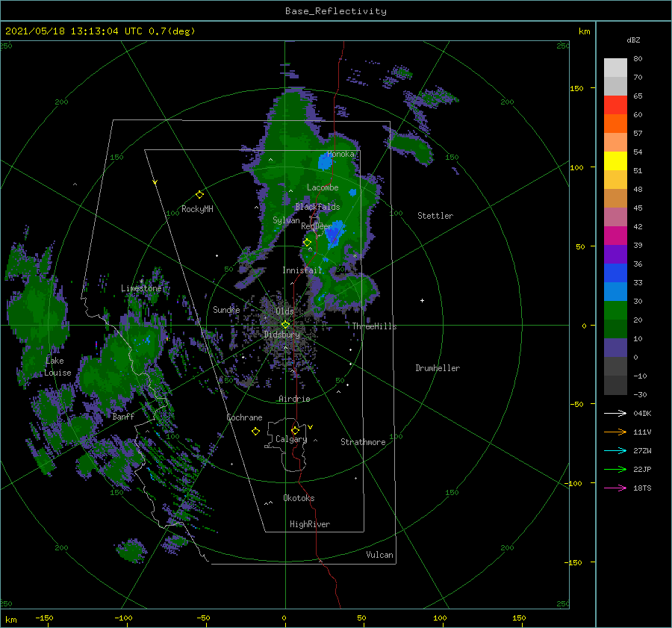Click the Calgary city label
The width and height of the screenshot is (672, 628).
[x=291, y=439]
